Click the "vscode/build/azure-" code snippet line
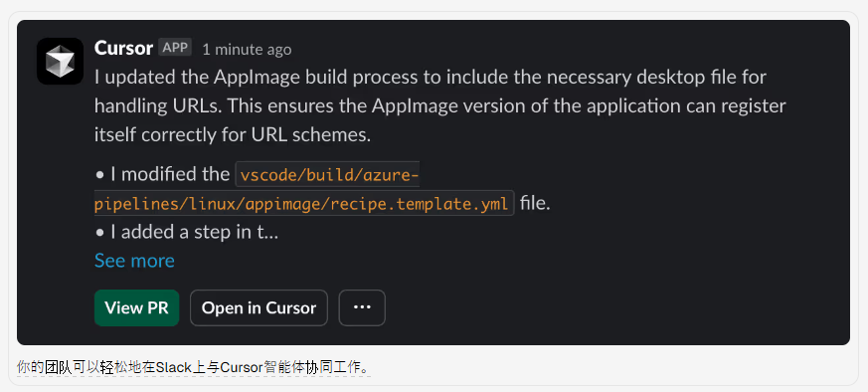The height and width of the screenshot is (392, 868). [x=329, y=175]
